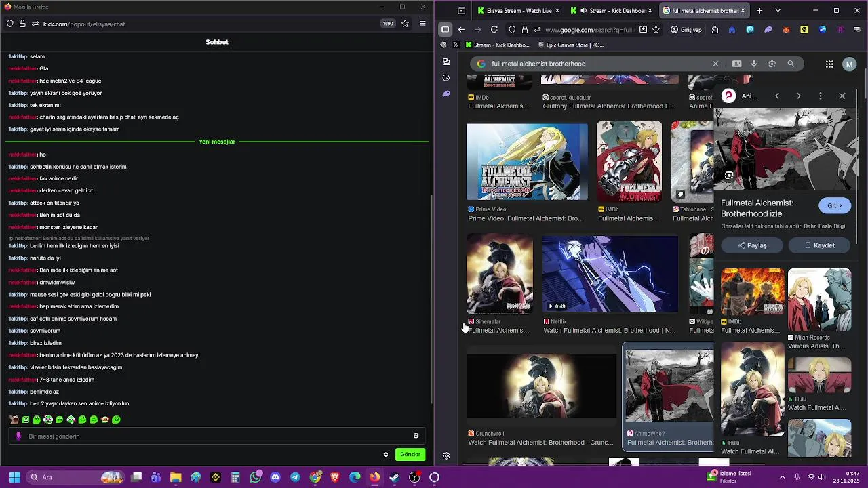Open Telegram from the taskbar

coord(295,477)
